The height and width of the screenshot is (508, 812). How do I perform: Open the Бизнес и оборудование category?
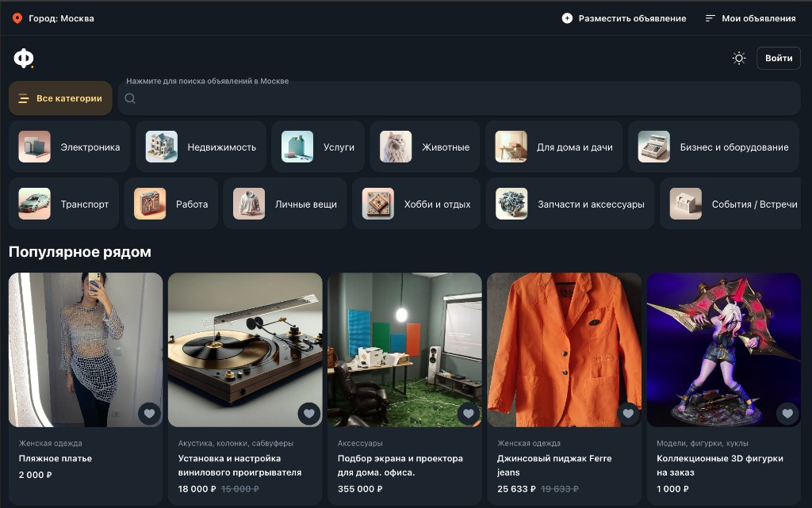point(714,147)
